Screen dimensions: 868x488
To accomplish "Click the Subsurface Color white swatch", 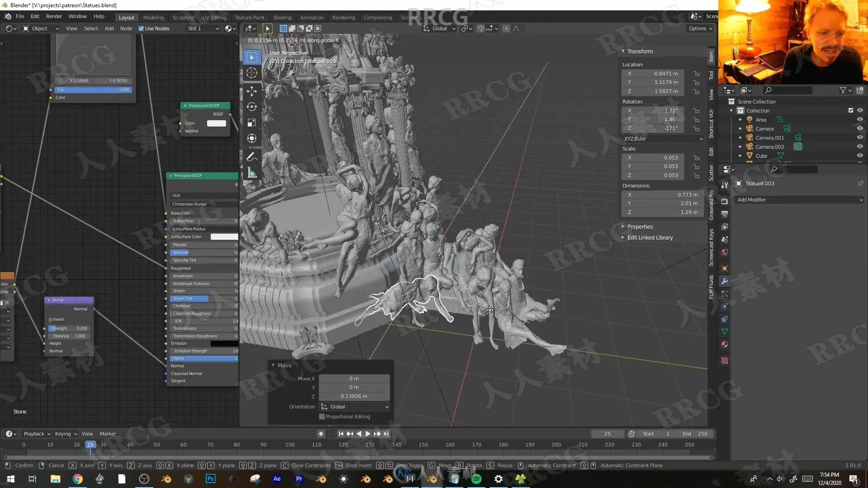I will click(x=224, y=237).
